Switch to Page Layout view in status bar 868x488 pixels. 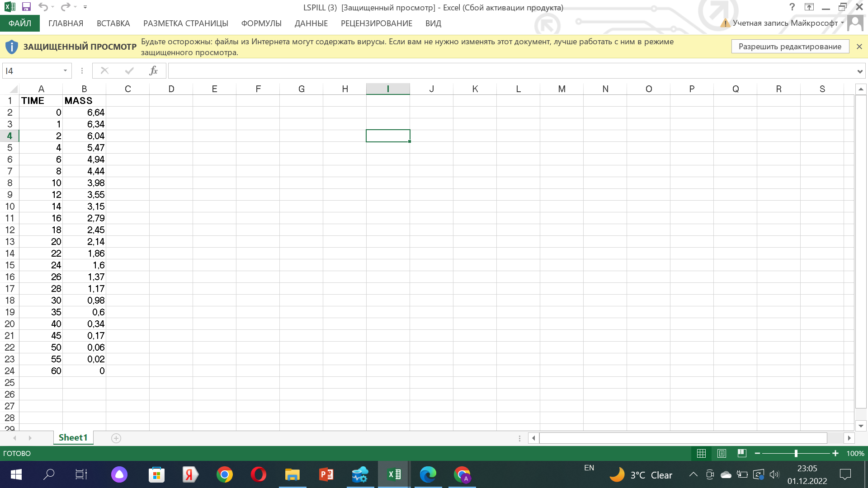722,453
